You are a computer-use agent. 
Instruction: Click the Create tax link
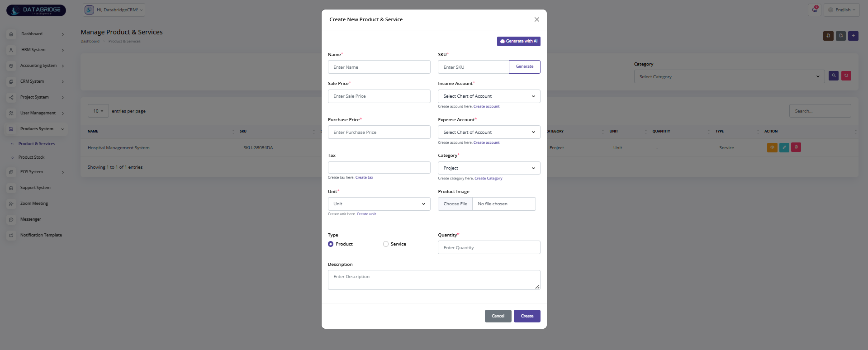click(364, 178)
